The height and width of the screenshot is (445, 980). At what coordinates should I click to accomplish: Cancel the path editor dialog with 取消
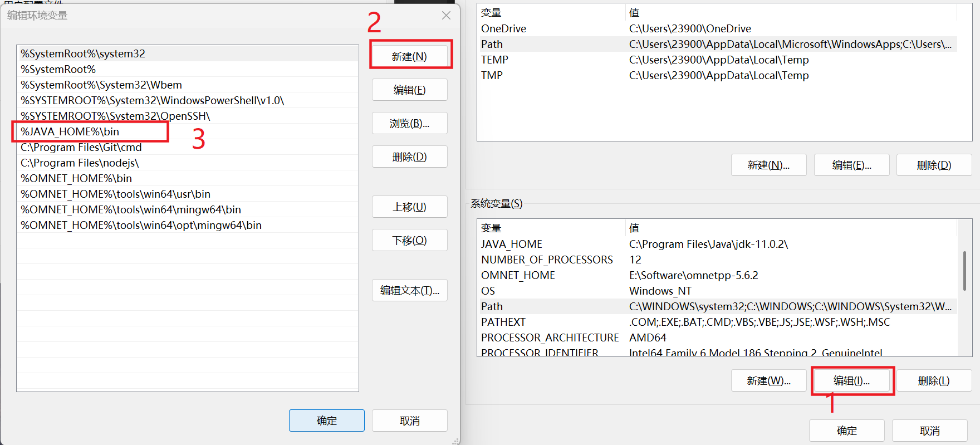(x=409, y=420)
